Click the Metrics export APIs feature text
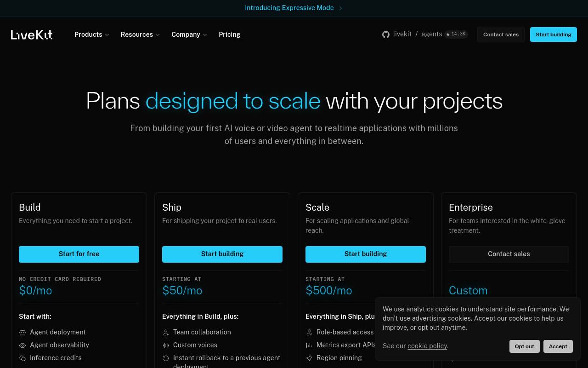Screen dimensions: 588x368 [346, 345]
